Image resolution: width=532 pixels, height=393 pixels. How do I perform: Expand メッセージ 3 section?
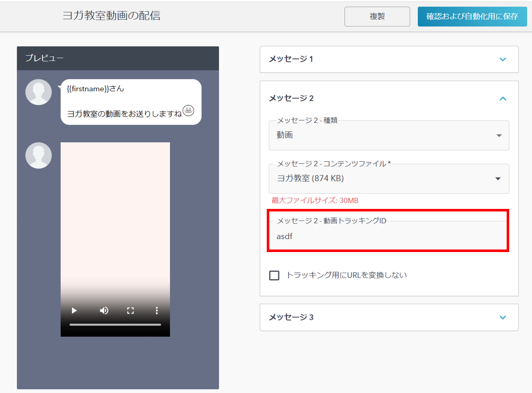pos(503,317)
